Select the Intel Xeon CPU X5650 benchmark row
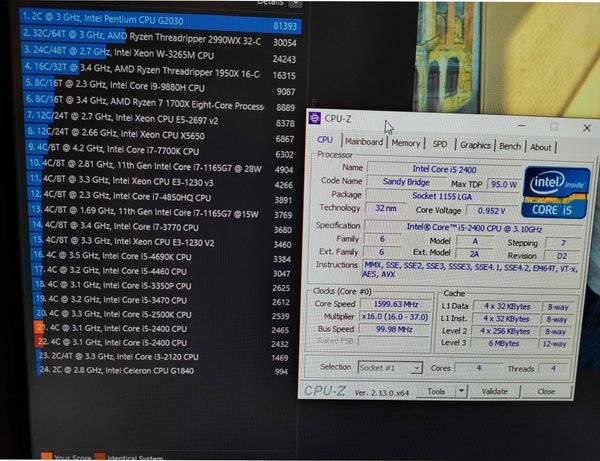The width and height of the screenshot is (600, 461). 160,135
